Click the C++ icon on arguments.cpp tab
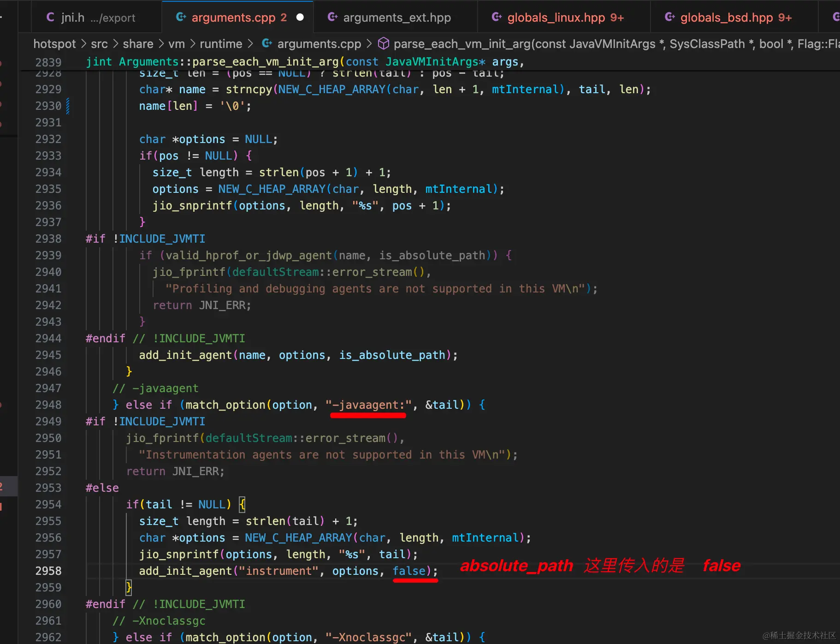Screen dimensions: 840x644 [x=181, y=18]
